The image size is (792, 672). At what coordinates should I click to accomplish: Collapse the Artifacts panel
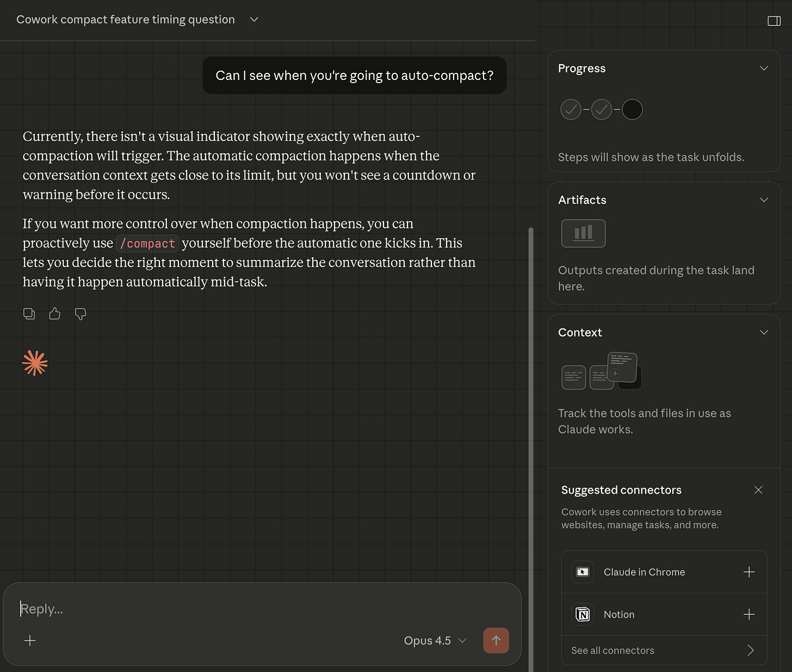[764, 200]
